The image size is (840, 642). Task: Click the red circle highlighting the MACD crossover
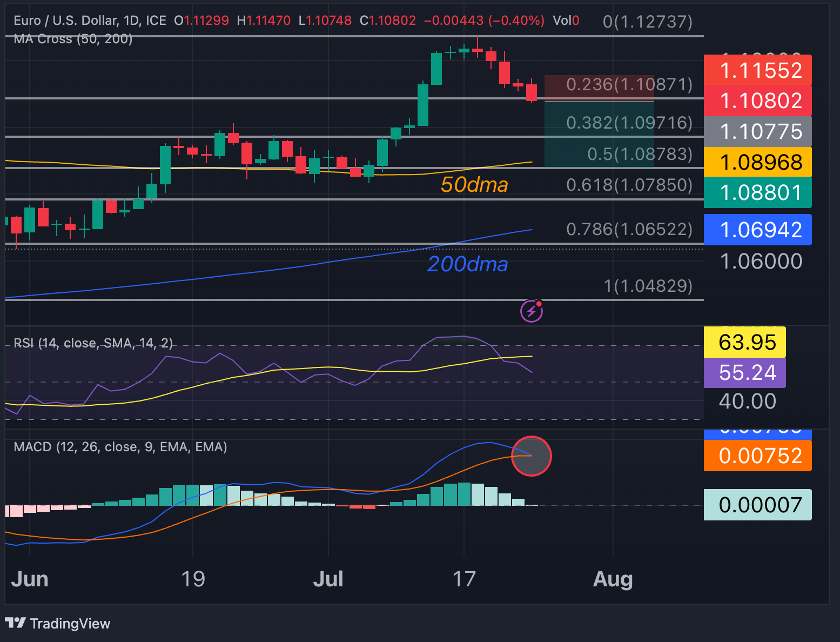pyautogui.click(x=532, y=456)
